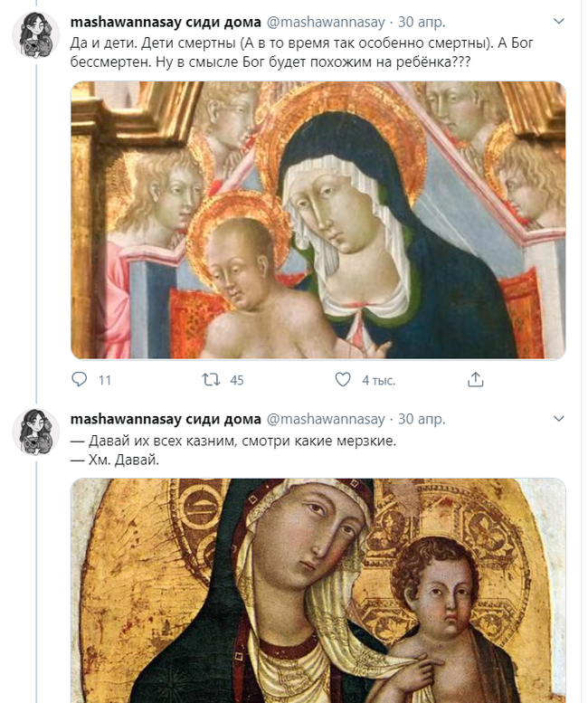
Task: Open display name 'mashawannasay сиди дома' on first tweet
Action: tap(164, 20)
